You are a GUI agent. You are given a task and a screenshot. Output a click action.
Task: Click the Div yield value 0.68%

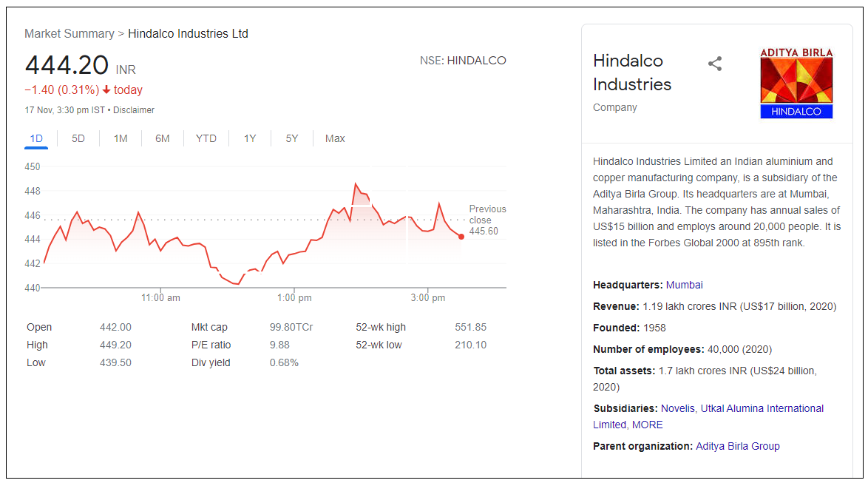[x=284, y=362]
